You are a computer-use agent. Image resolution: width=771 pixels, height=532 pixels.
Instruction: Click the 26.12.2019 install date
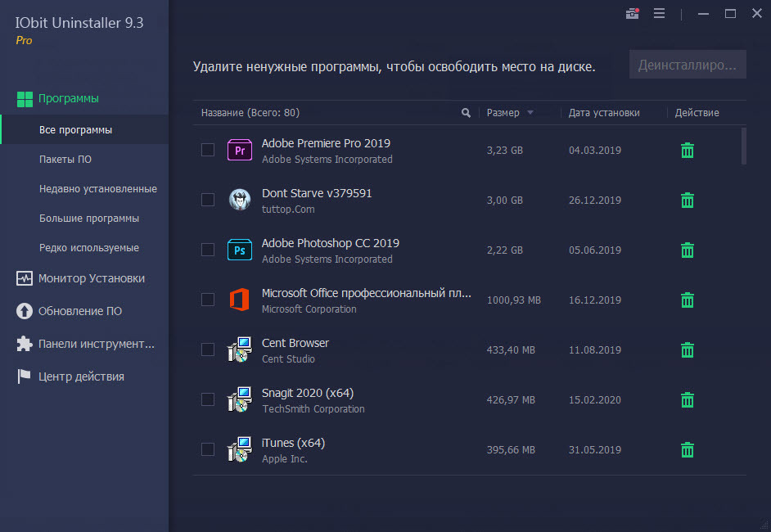[594, 201]
